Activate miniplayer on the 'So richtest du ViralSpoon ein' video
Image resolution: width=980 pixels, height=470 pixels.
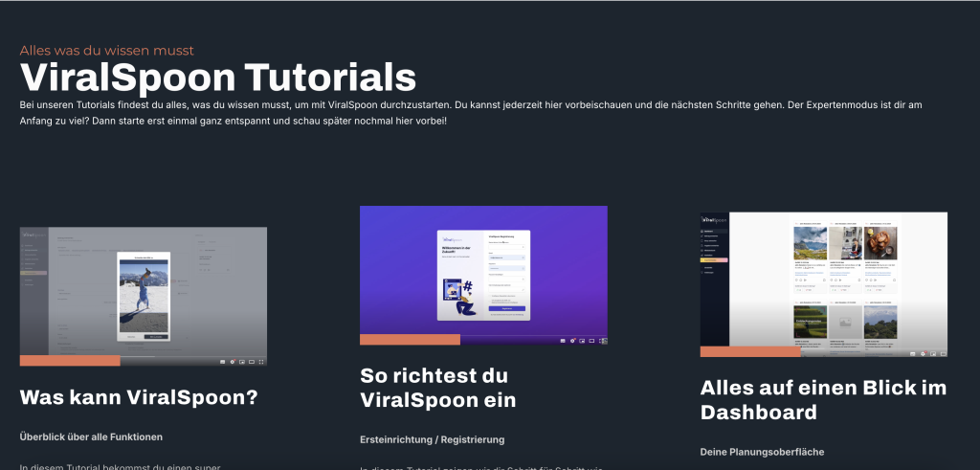582,341
